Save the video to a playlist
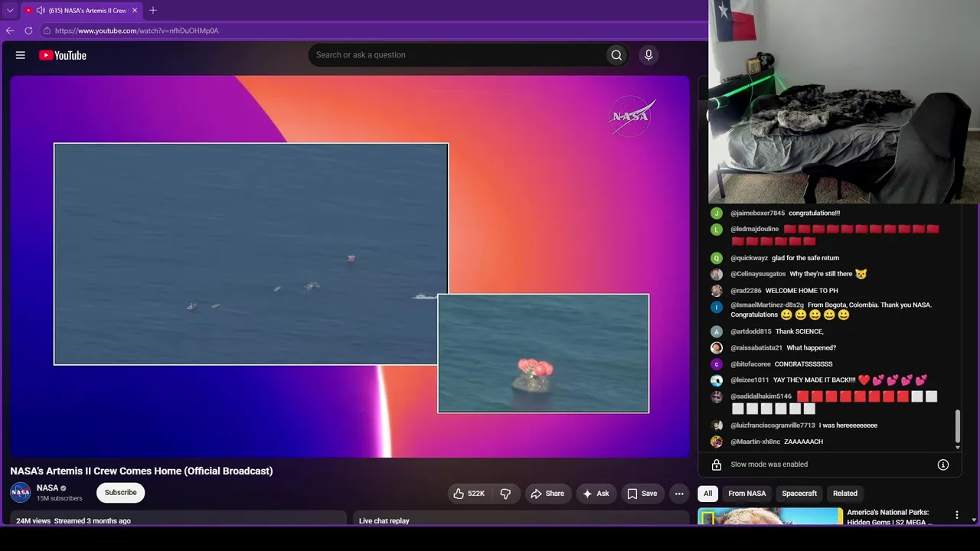Viewport: 980px width, 551px height. (642, 494)
